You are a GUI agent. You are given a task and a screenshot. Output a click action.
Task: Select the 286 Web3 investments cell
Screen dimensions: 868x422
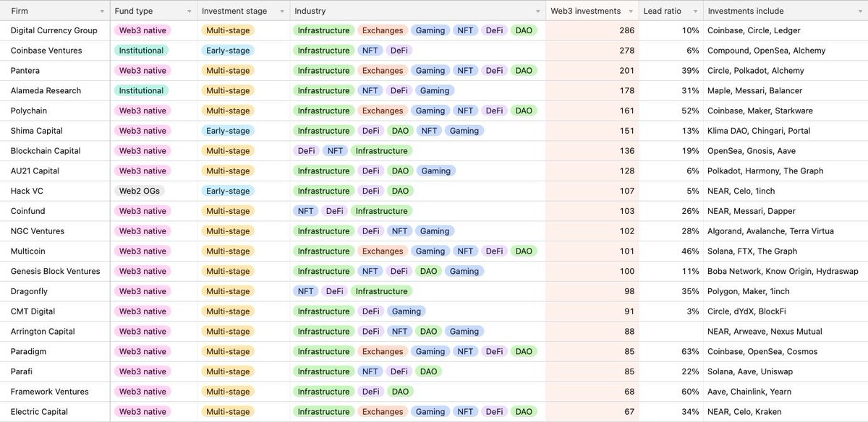592,30
